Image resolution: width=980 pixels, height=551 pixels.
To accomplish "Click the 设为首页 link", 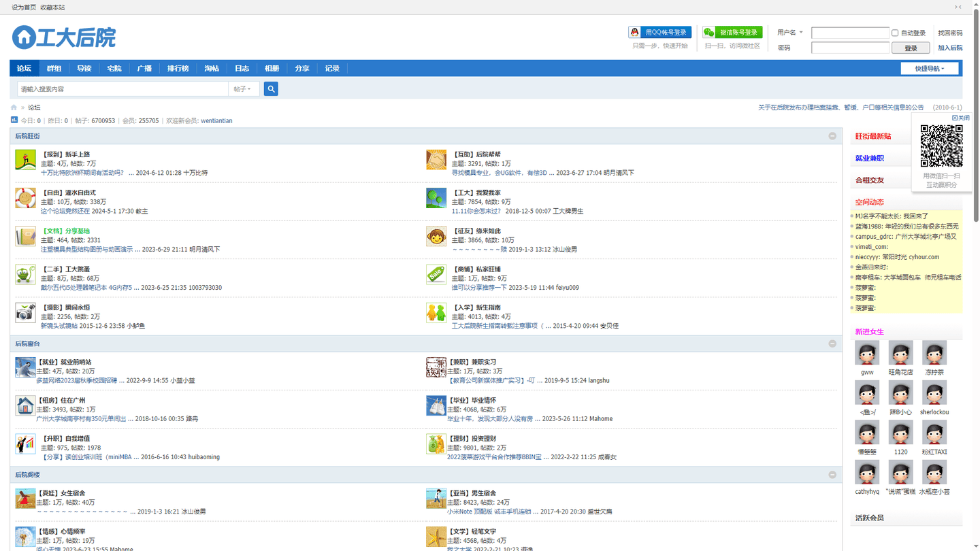I will [24, 7].
